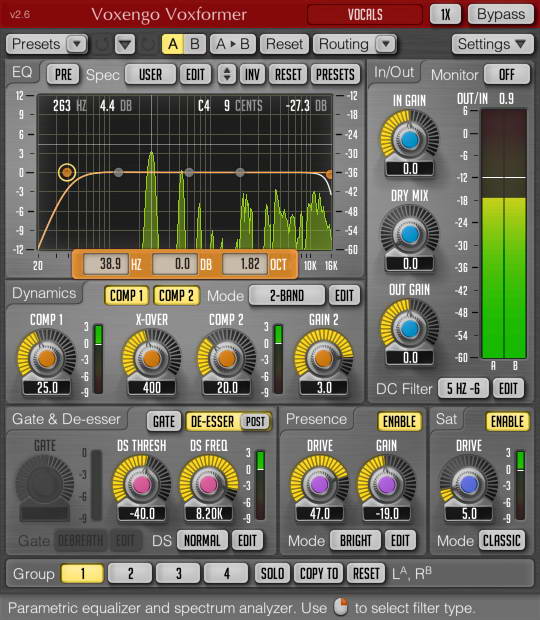
Task: Click the redo arrow icon before A button
Action: coord(148,44)
